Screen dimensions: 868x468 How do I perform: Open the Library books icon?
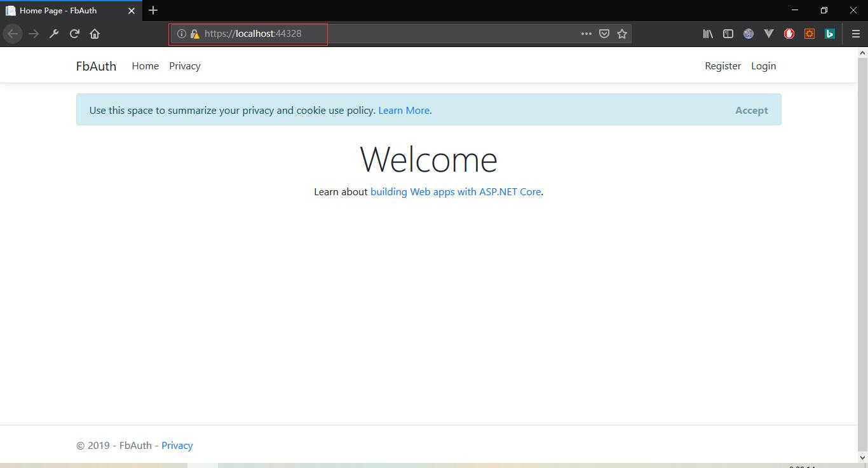tap(708, 34)
